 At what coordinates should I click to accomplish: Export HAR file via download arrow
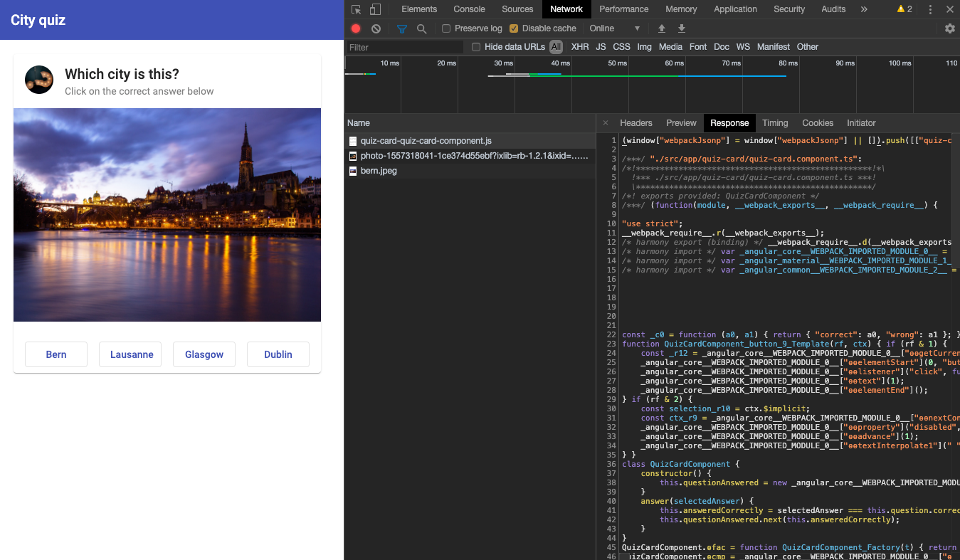click(x=681, y=28)
